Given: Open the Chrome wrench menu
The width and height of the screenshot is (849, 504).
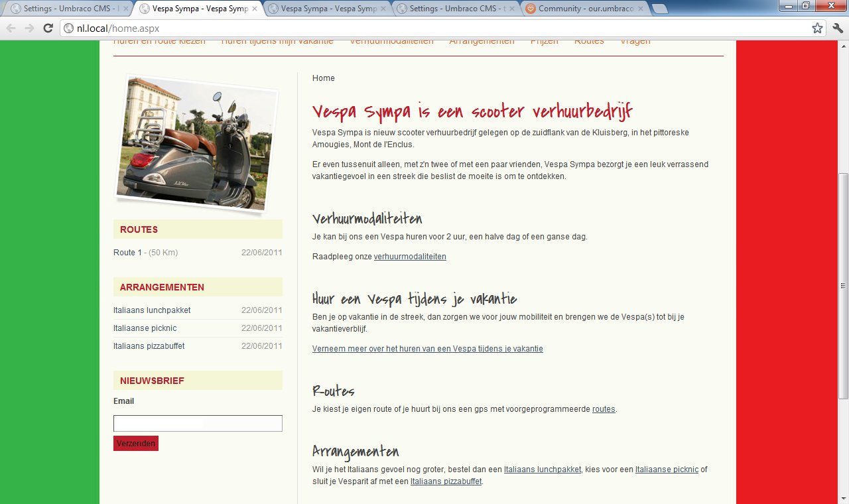Looking at the screenshot, I should 837,29.
